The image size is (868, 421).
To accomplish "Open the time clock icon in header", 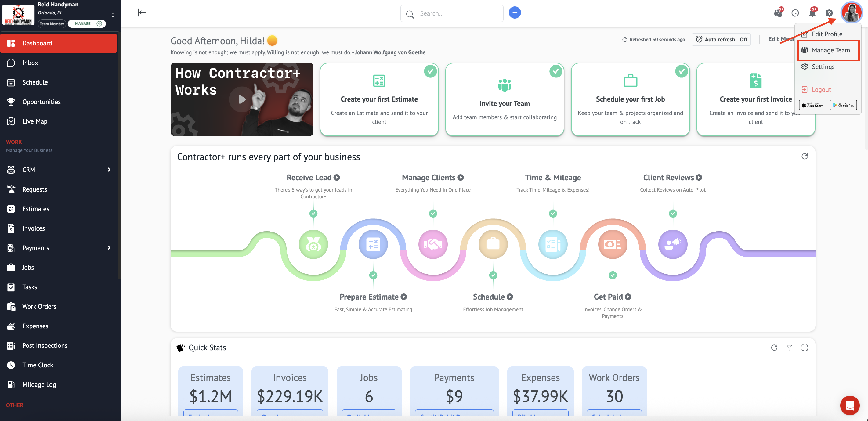I will (x=795, y=13).
